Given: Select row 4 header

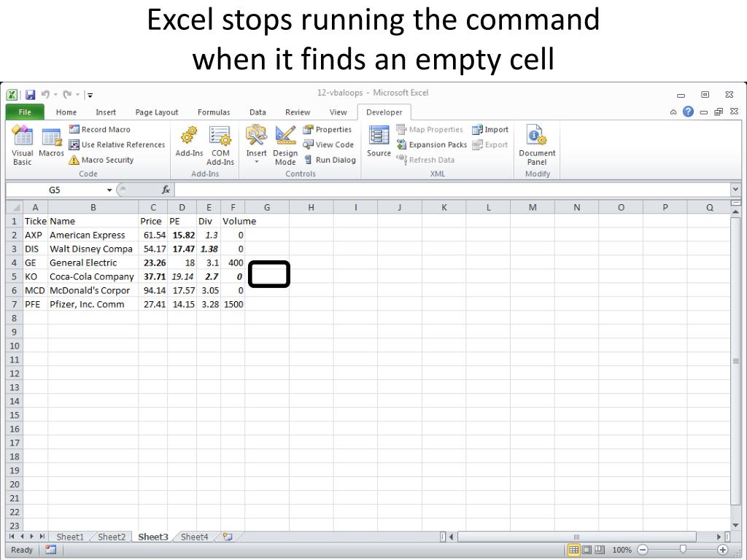Looking at the screenshot, I should (x=15, y=262).
